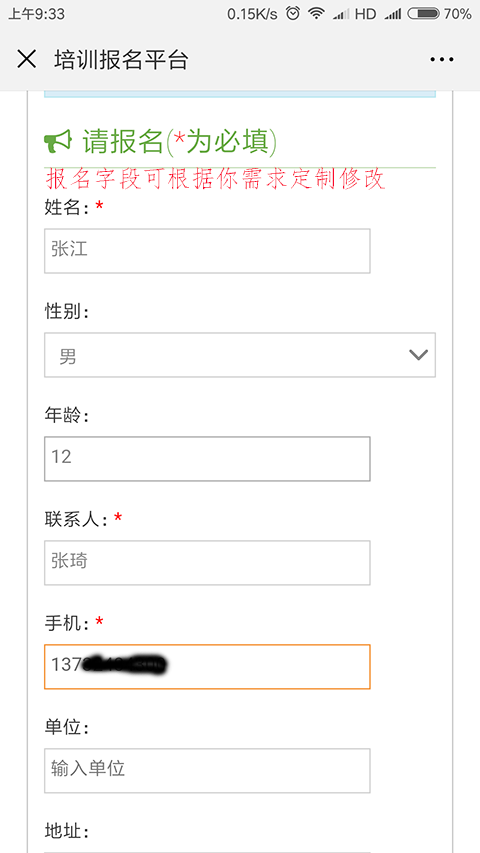Focus the 年龄 input containing 12

click(207, 459)
